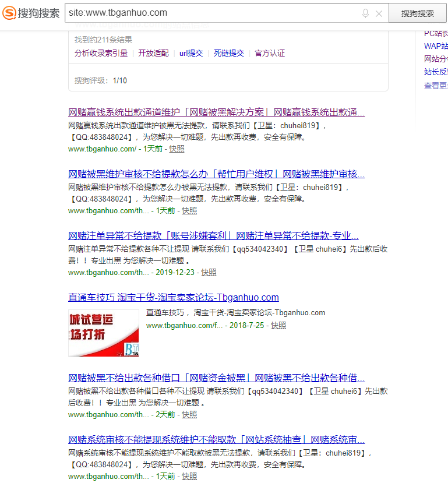Open the WAP站 sidebar link
Image resolution: width=448 pixels, height=483 pixels.
click(x=436, y=46)
